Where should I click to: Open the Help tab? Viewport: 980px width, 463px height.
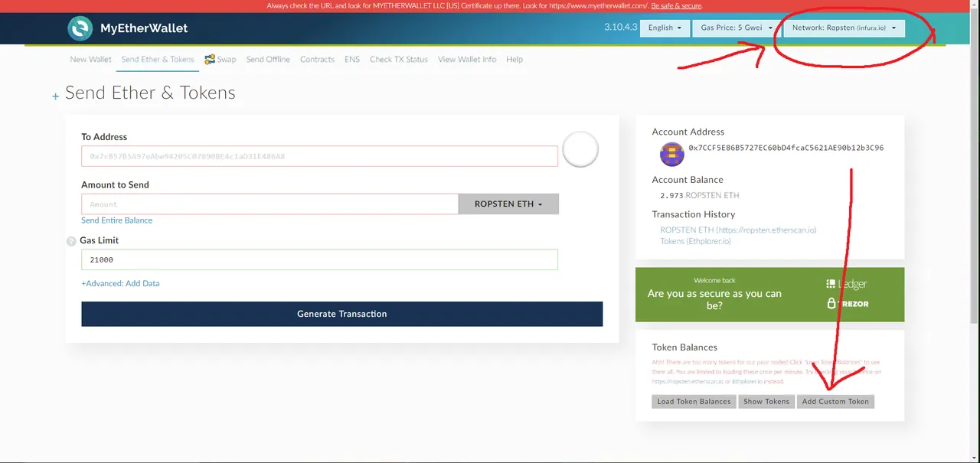pos(514,59)
